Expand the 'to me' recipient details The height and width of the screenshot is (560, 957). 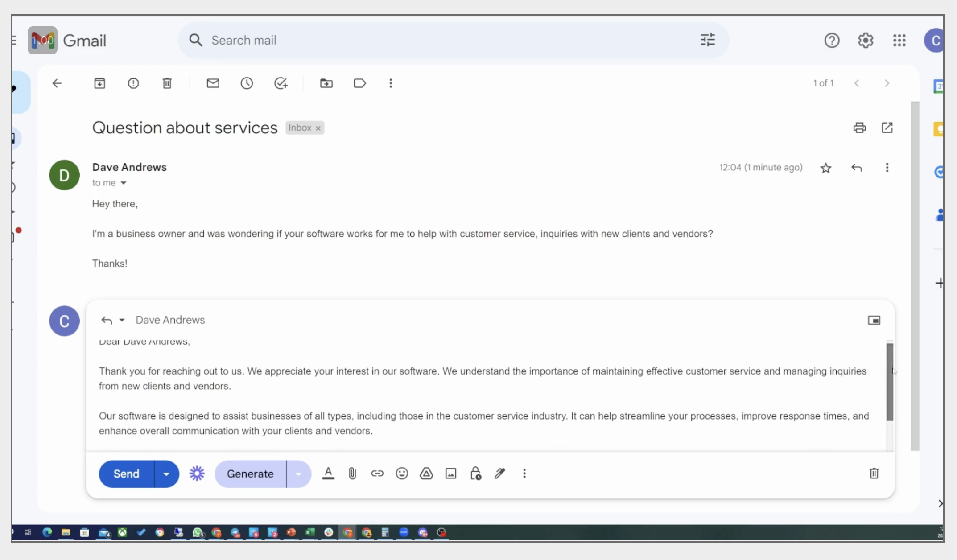pyautogui.click(x=124, y=183)
